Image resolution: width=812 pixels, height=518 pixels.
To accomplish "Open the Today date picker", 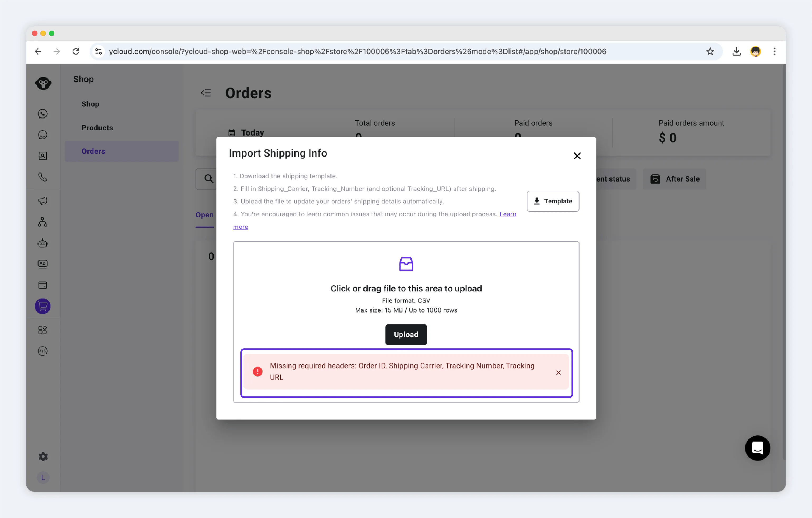I will click(246, 132).
